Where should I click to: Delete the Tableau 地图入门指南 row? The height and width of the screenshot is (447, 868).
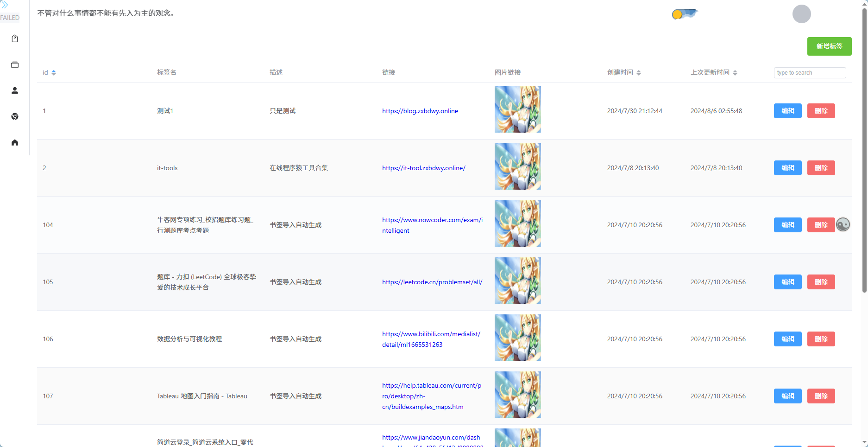click(x=821, y=396)
